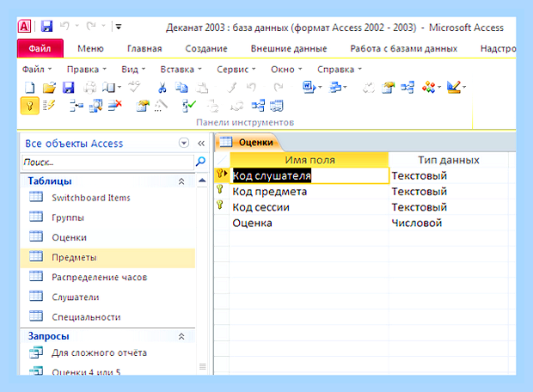Open the navigation pane category dropdown arrow

[x=184, y=143]
